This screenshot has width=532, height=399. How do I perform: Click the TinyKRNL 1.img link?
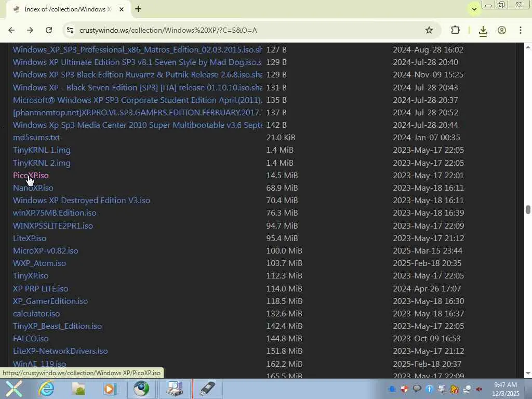42,150
